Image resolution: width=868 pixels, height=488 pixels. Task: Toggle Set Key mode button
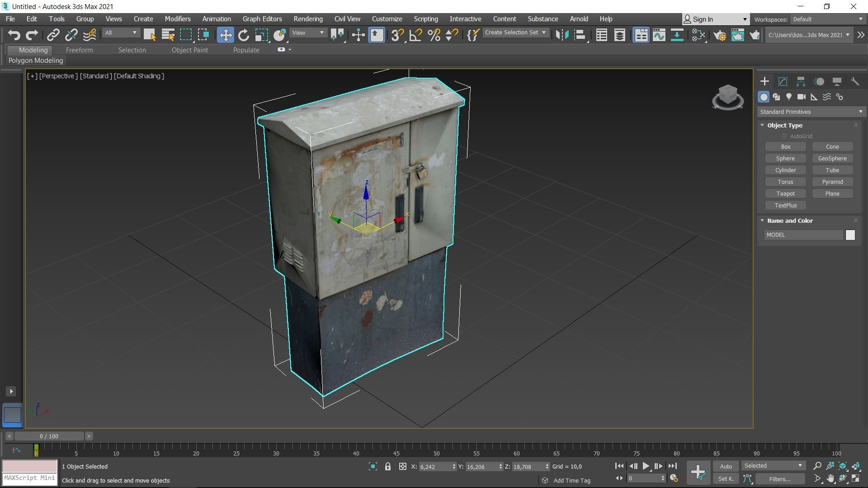726,479
